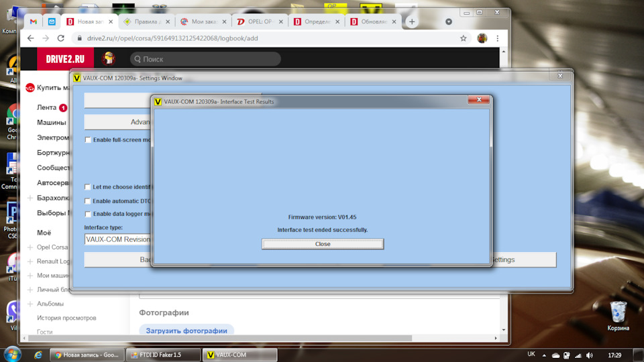Click the network signal tray icon
Image resolution: width=644 pixels, height=362 pixels.
coord(578,355)
